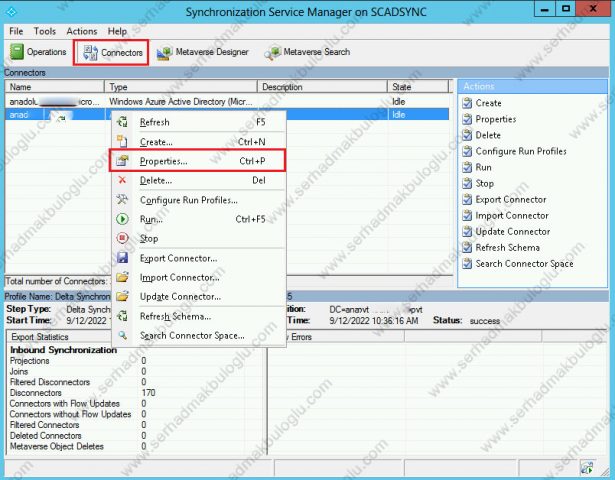Click icon beside Import Connector in Actions pane
The image size is (615, 480).
(467, 216)
